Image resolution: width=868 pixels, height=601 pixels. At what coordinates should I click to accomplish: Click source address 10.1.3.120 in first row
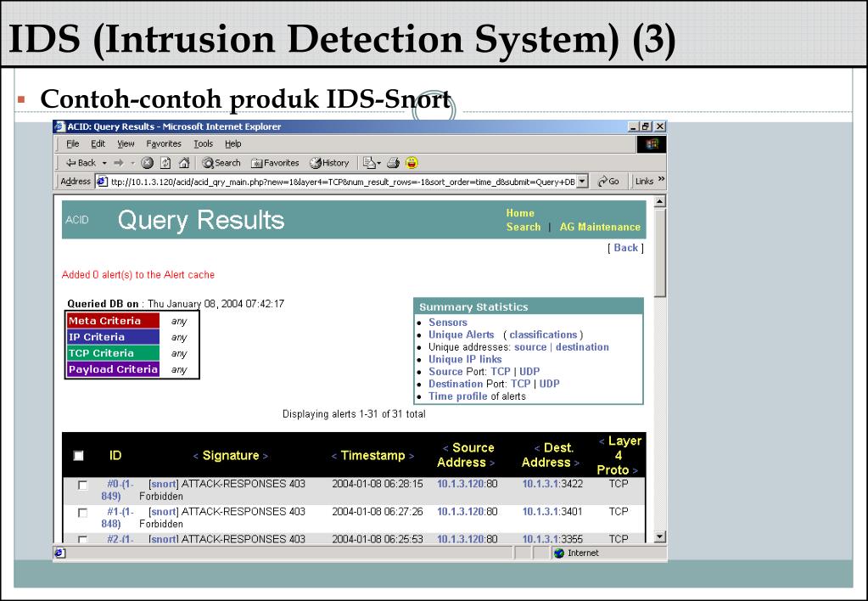460,484
